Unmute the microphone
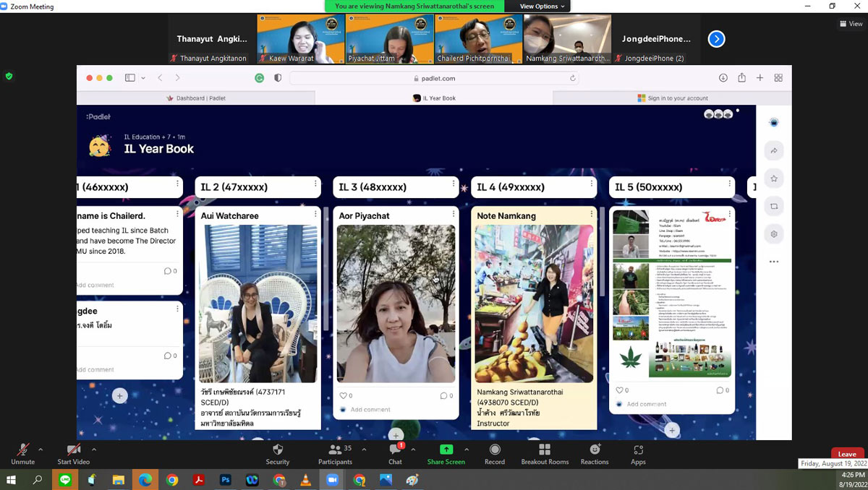 23,450
